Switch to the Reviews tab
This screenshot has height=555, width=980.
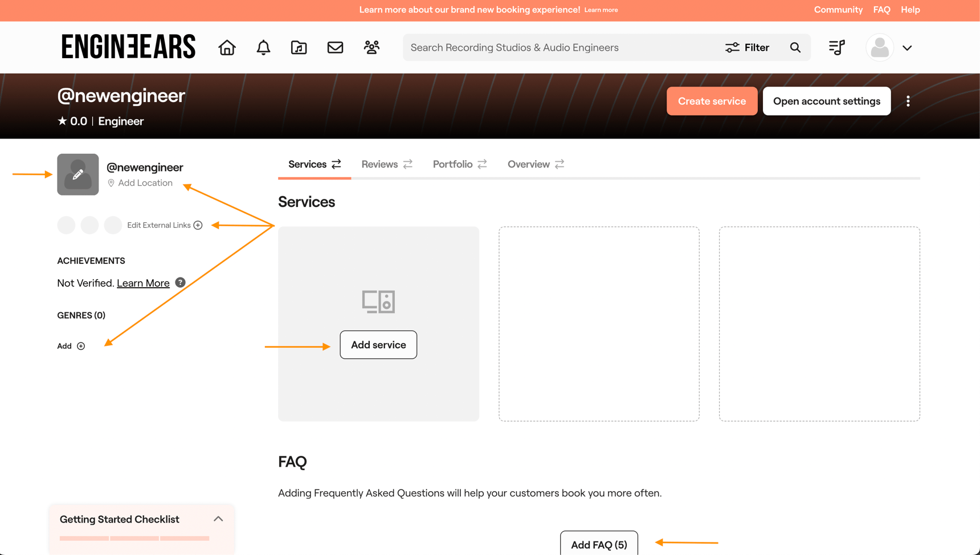point(379,164)
